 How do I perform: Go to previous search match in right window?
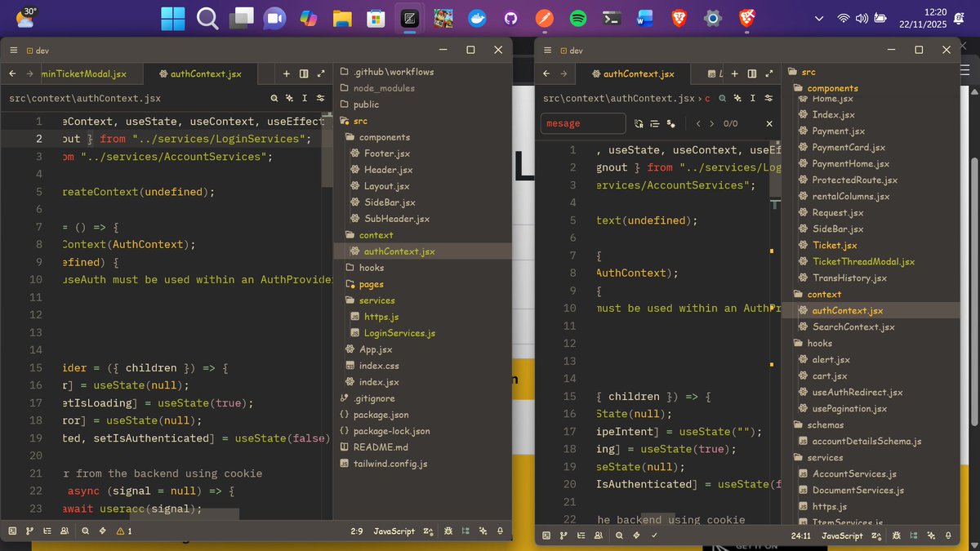[x=698, y=124]
